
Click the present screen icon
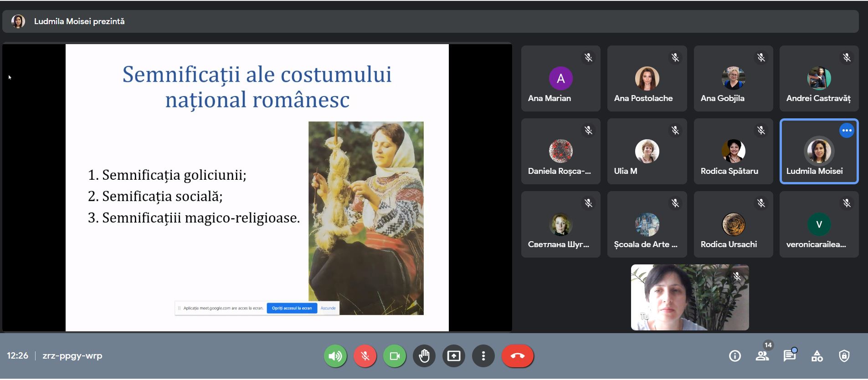pos(454,356)
